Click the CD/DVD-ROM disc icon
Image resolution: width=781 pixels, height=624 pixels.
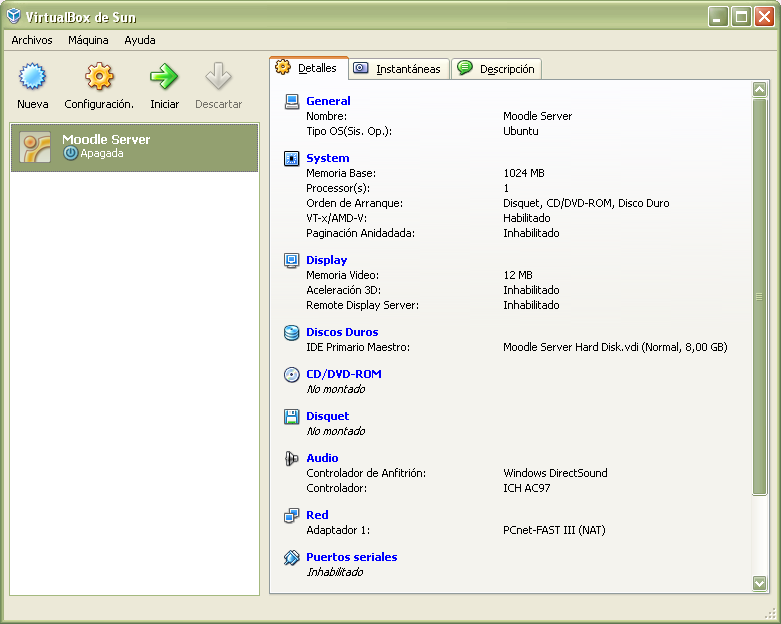(291, 374)
